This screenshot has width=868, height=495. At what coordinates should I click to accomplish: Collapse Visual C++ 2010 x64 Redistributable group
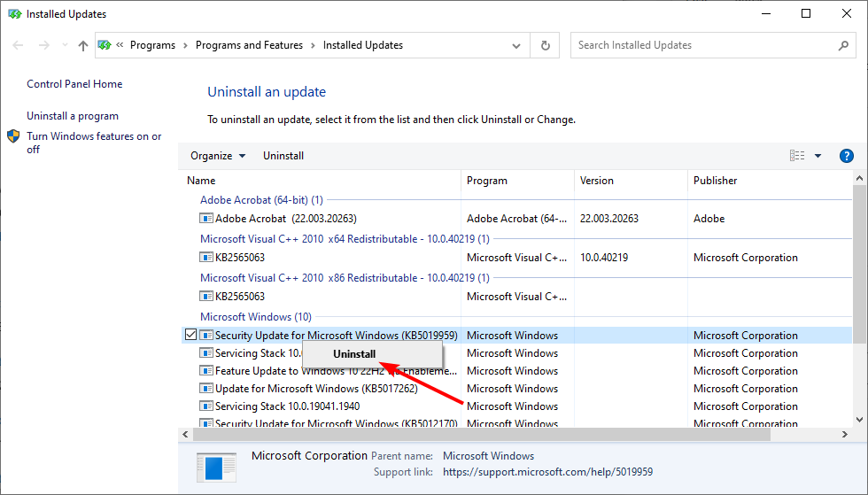click(345, 239)
